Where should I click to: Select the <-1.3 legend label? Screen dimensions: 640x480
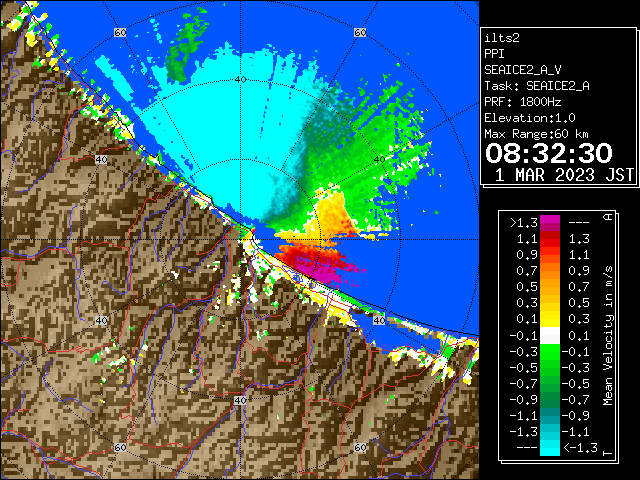580,447
